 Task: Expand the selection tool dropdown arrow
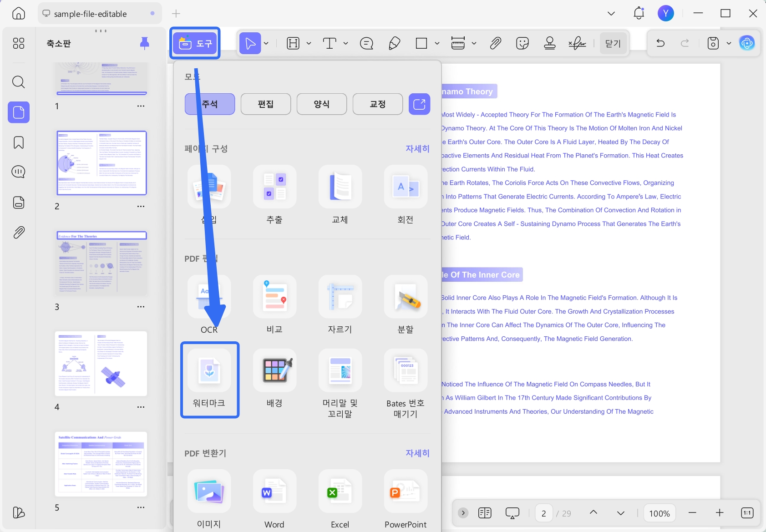(x=266, y=44)
